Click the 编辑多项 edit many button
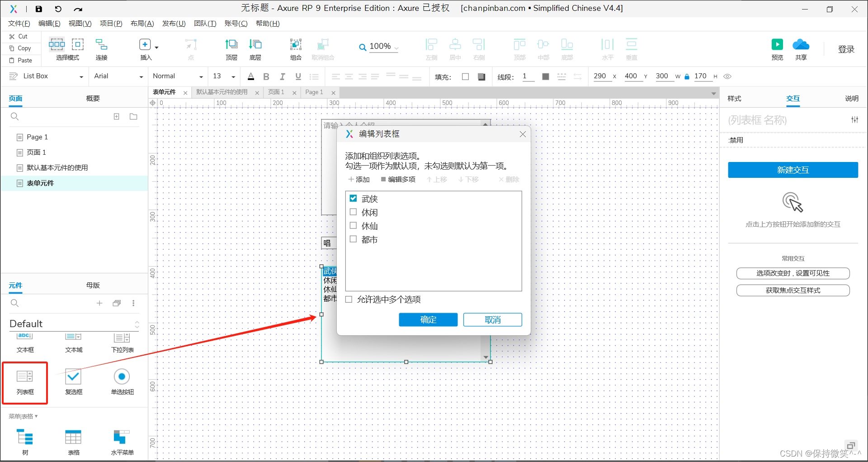Screen dimensions: 868x462 tap(398, 179)
